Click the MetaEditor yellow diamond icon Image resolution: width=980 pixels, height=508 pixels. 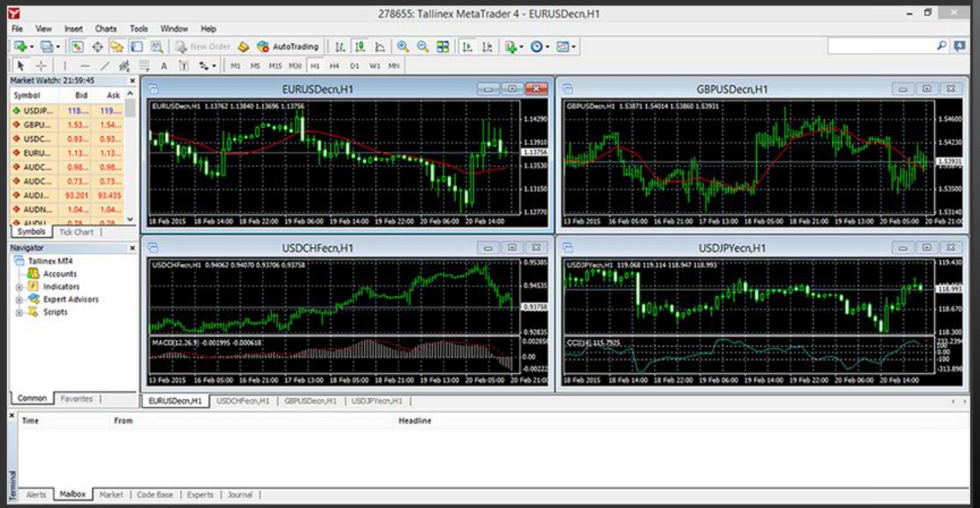(x=243, y=46)
